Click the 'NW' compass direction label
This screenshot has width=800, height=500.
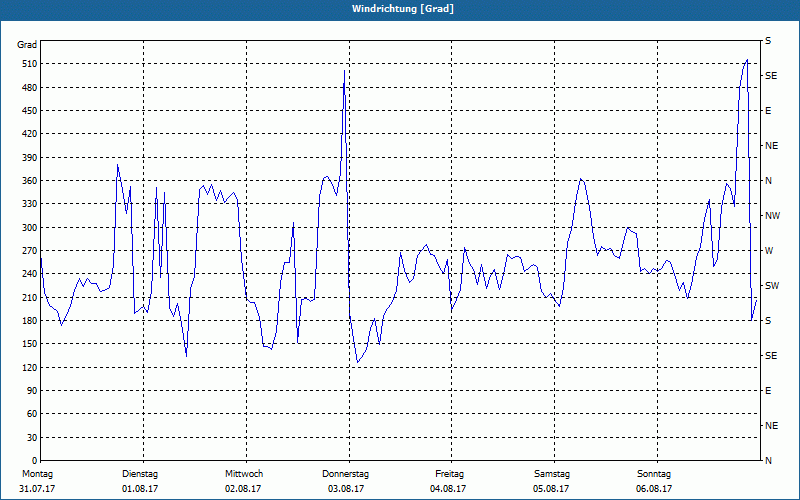pos(773,216)
